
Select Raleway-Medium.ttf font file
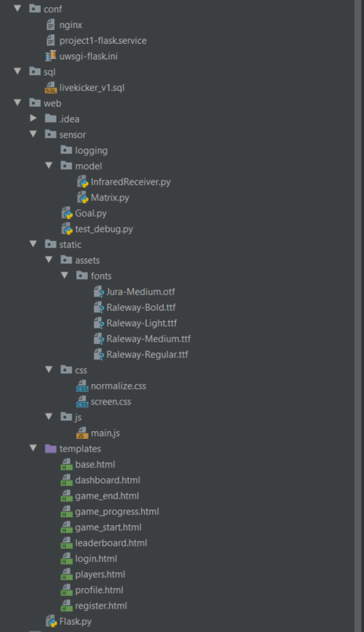pyautogui.click(x=148, y=339)
